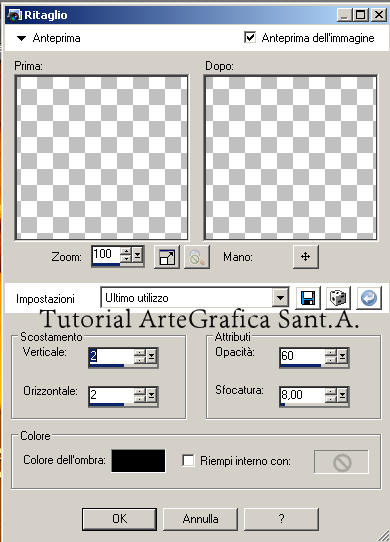Reset to default with the blue arrow icon
This screenshot has width=390, height=542.
(x=369, y=298)
